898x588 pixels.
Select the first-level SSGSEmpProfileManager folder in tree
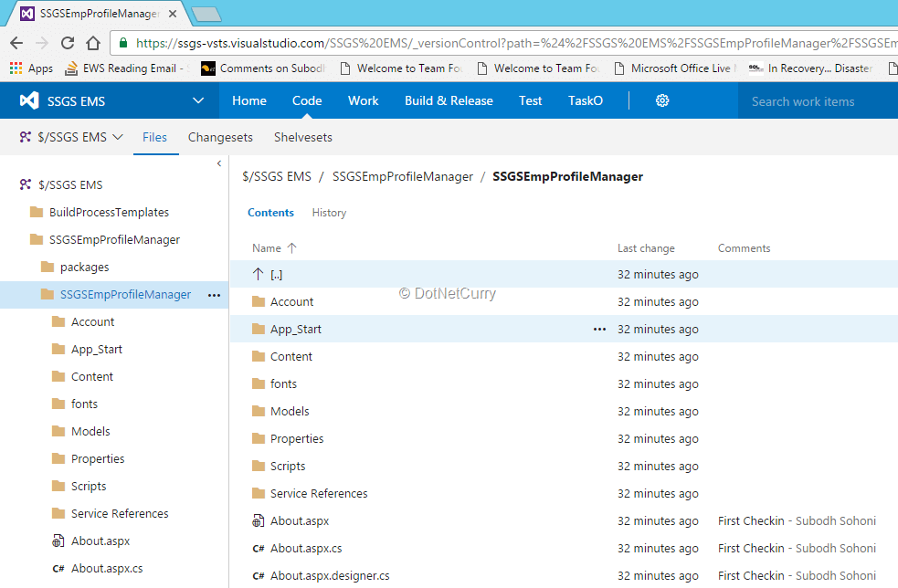(114, 239)
